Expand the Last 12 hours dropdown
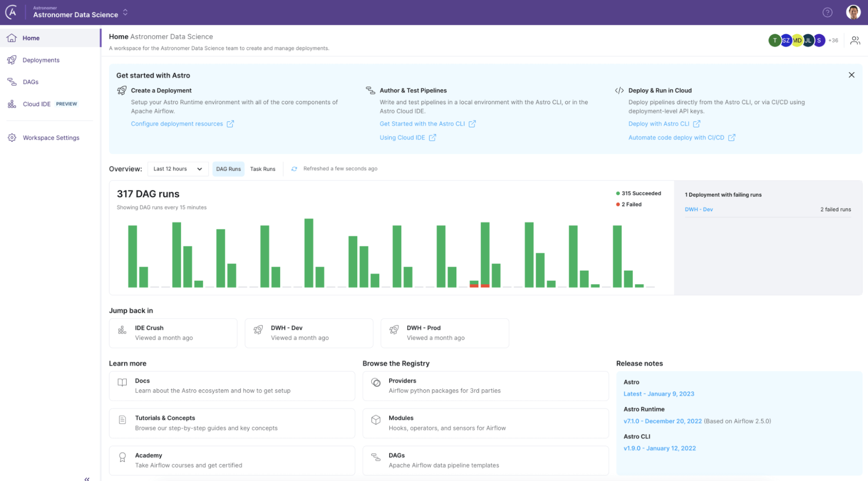Screen dimensions: 868x481 pyautogui.click(x=178, y=169)
